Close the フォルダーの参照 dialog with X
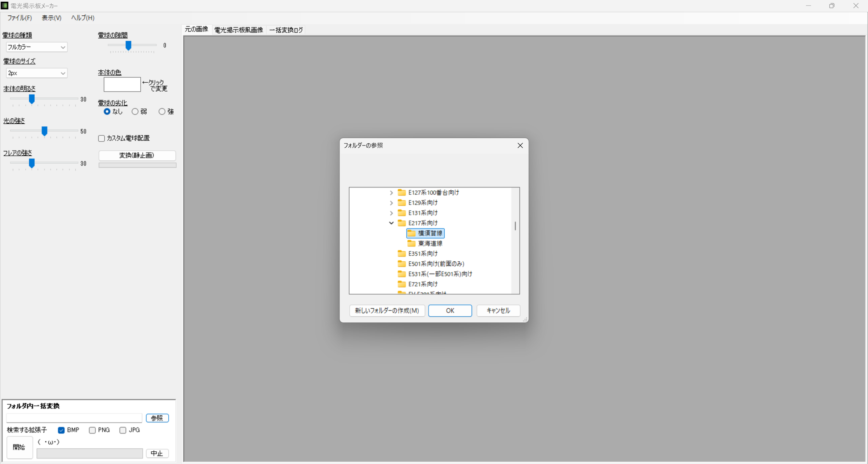This screenshot has width=868, height=464. coord(520,145)
